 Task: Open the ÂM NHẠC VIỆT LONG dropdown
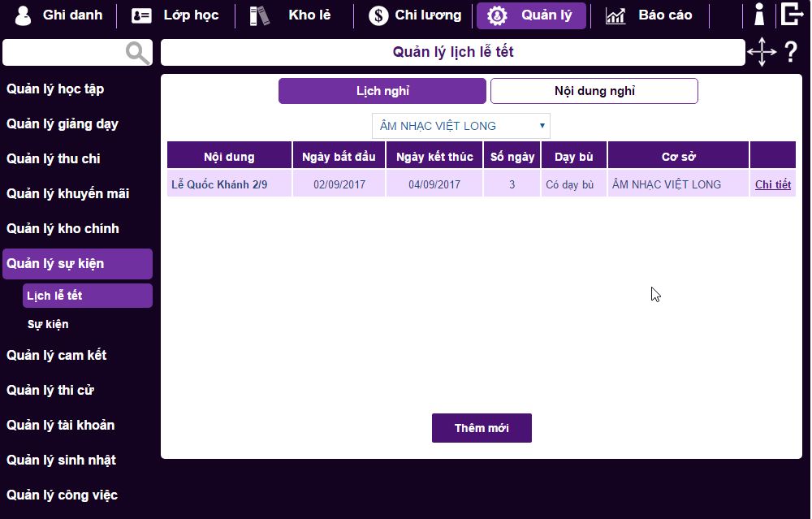pos(460,126)
